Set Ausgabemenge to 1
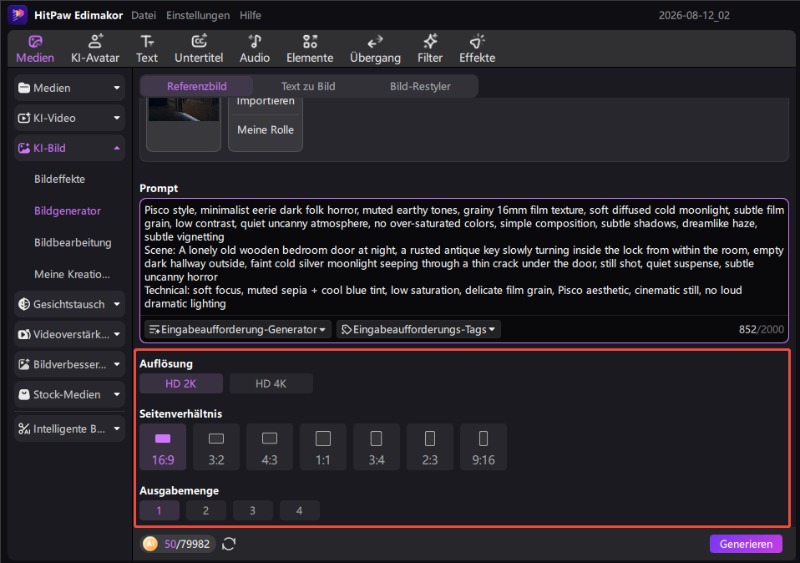Viewport: 800px width, 563px height. [x=159, y=510]
